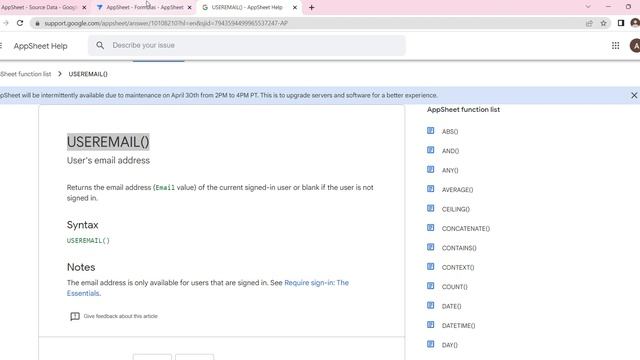Open the CONTAINS() function article

tap(459, 248)
